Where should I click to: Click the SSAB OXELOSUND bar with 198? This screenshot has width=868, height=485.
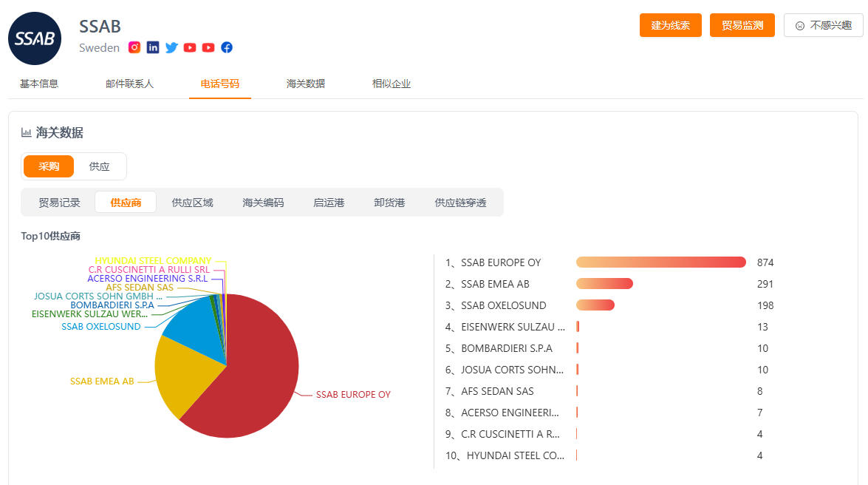pos(595,305)
